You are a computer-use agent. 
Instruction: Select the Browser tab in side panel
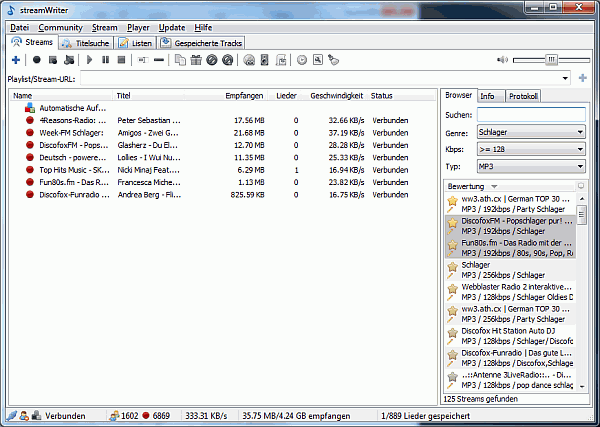pyautogui.click(x=458, y=95)
